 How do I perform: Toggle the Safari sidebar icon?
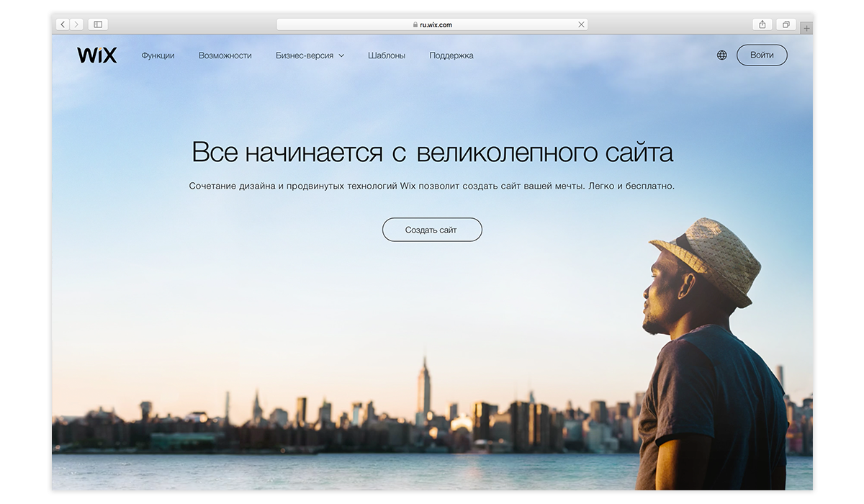point(98,24)
